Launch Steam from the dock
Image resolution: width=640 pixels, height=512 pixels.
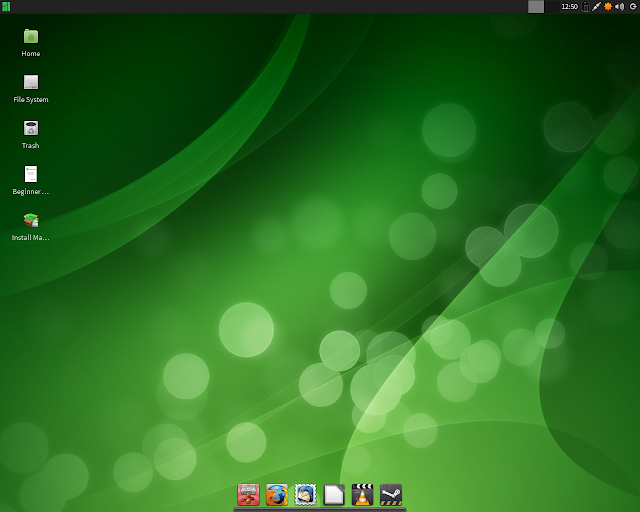pos(391,495)
